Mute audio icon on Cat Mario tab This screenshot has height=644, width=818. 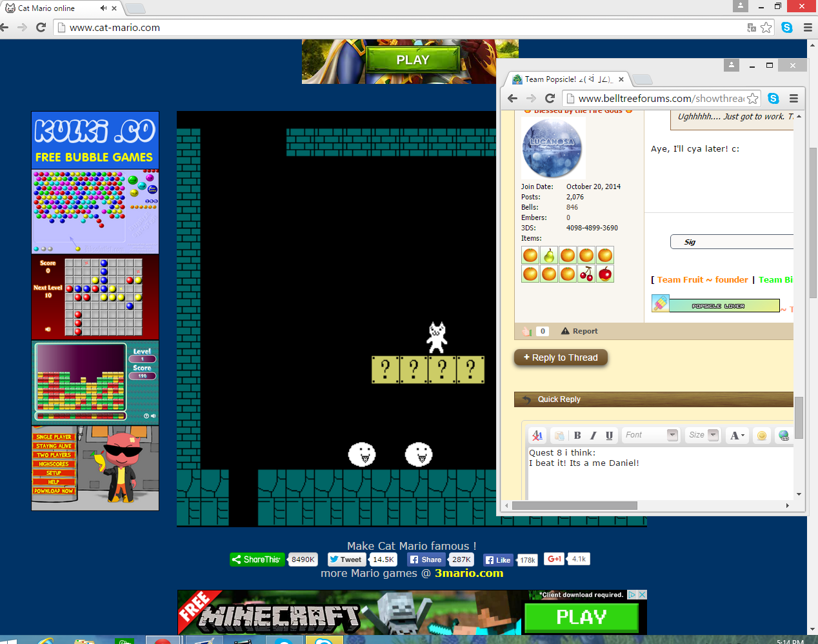103,8
